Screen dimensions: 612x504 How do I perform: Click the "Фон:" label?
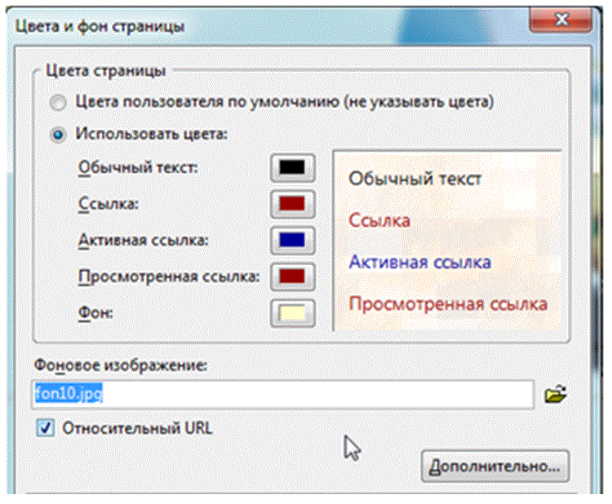point(96,313)
